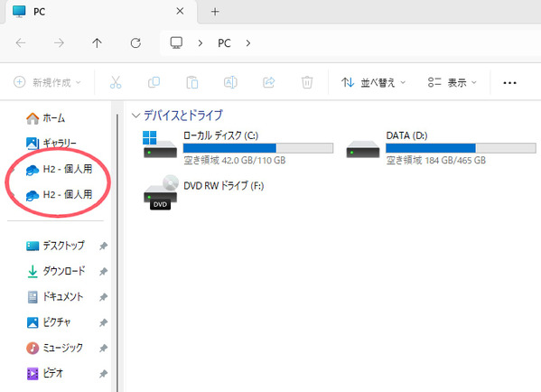Select second H2 - 個人用 OneDrive entry
Screen dimensions: 541x392
point(59,194)
